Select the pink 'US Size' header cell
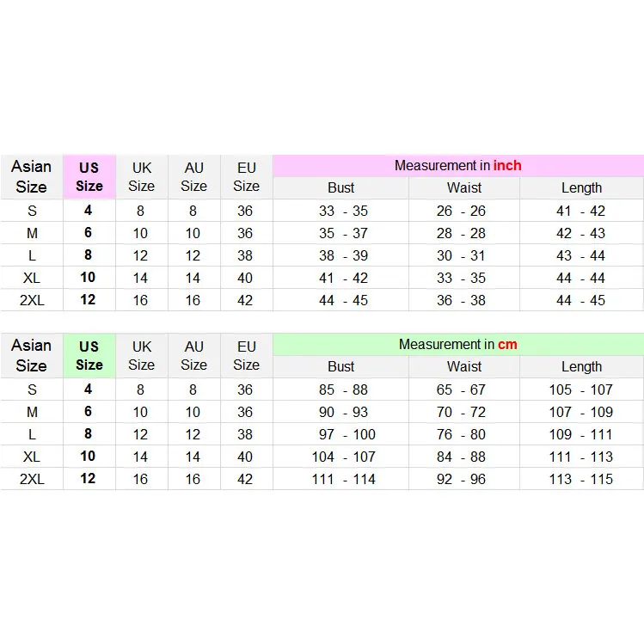The image size is (644, 644). click(89, 176)
